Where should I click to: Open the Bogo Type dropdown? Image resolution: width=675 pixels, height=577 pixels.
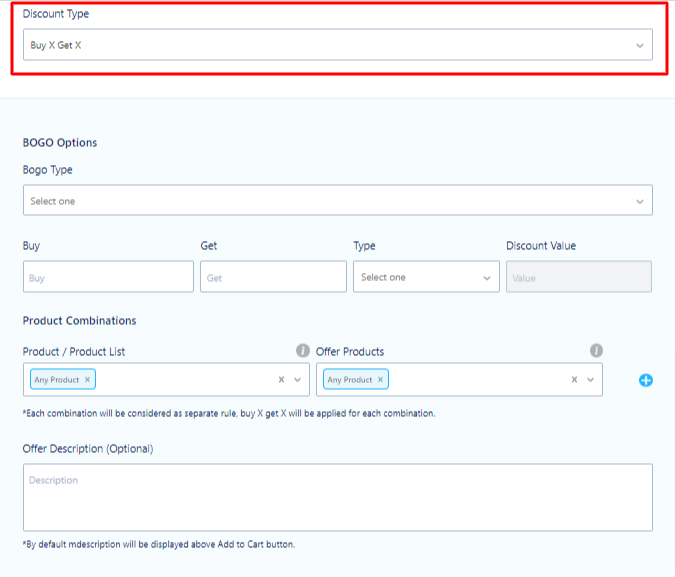point(338,200)
